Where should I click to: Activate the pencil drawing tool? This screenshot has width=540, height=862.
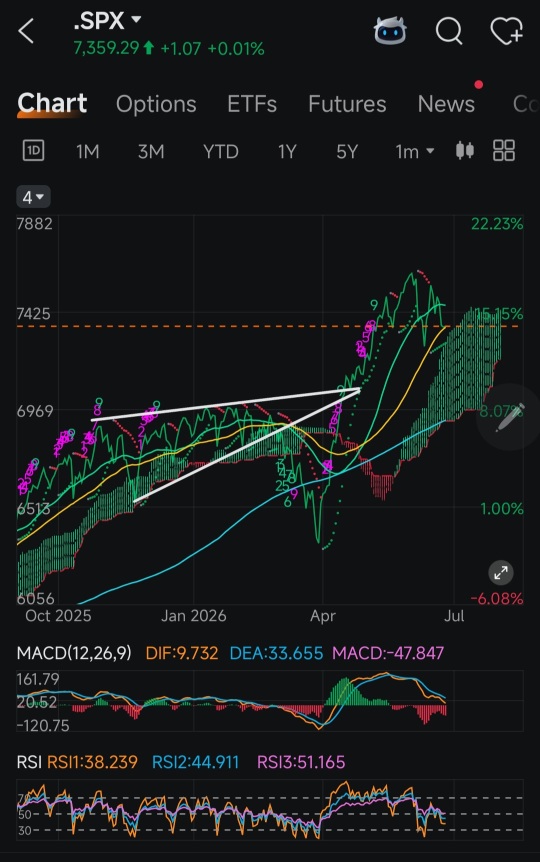[510, 418]
